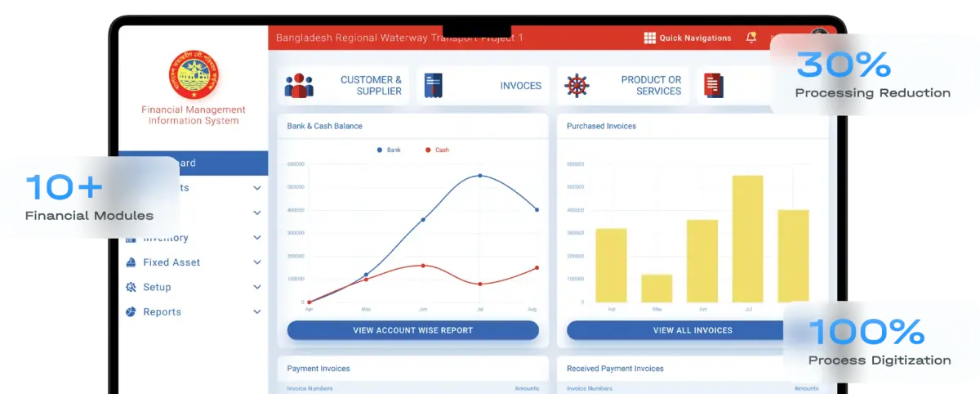
Task: Toggle the Bank series legend entry
Action: pos(389,150)
